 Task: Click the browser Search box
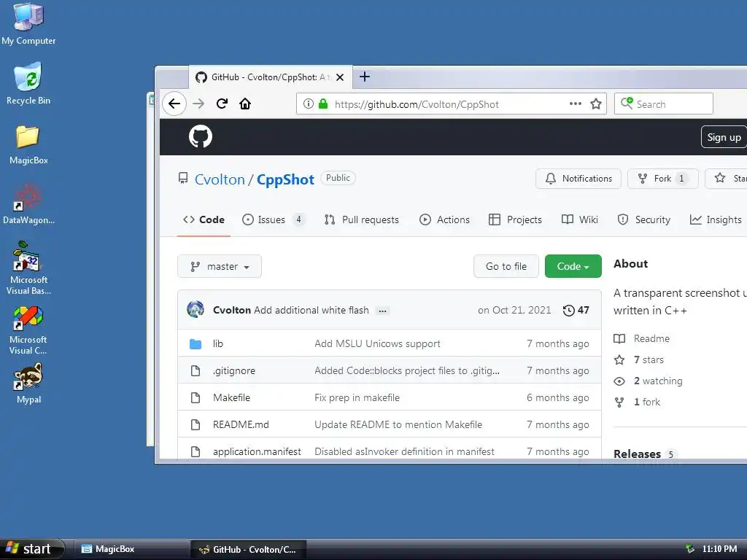click(664, 104)
